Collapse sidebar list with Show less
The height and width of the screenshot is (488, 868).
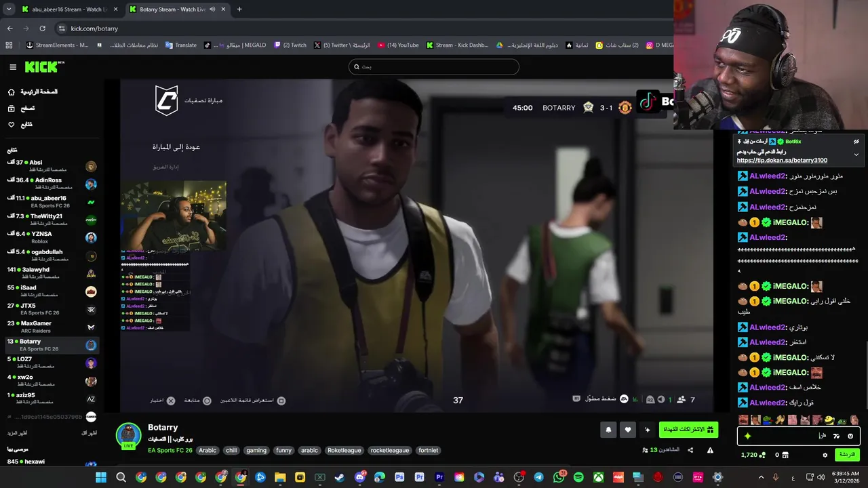point(90,433)
